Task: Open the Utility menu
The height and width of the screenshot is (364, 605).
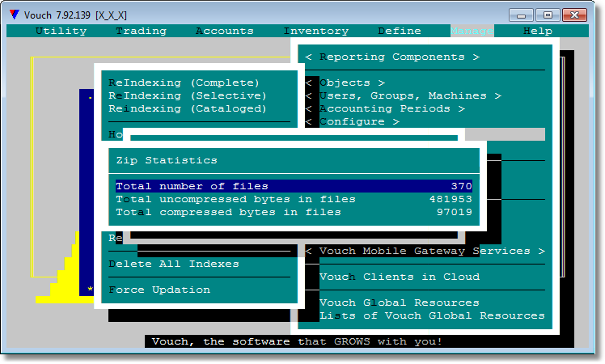Action: (x=61, y=31)
